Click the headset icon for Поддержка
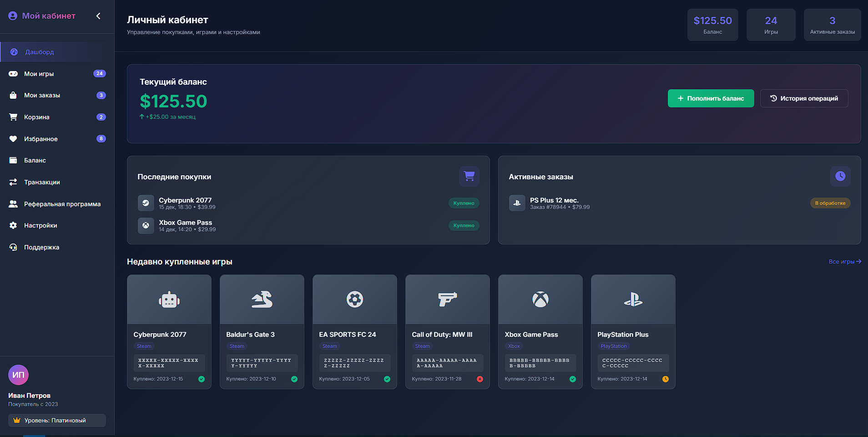The width and height of the screenshot is (868, 437). pyautogui.click(x=13, y=247)
